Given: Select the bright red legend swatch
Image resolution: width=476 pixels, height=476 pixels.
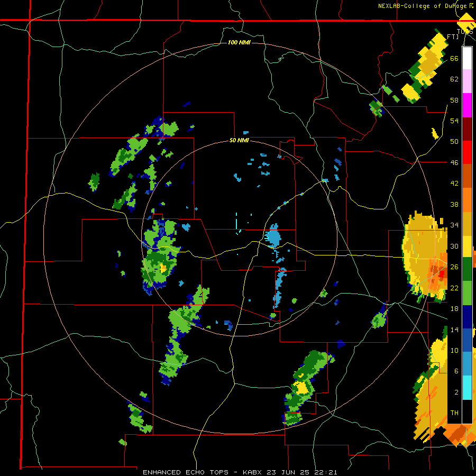Looking at the screenshot, I should [467, 153].
